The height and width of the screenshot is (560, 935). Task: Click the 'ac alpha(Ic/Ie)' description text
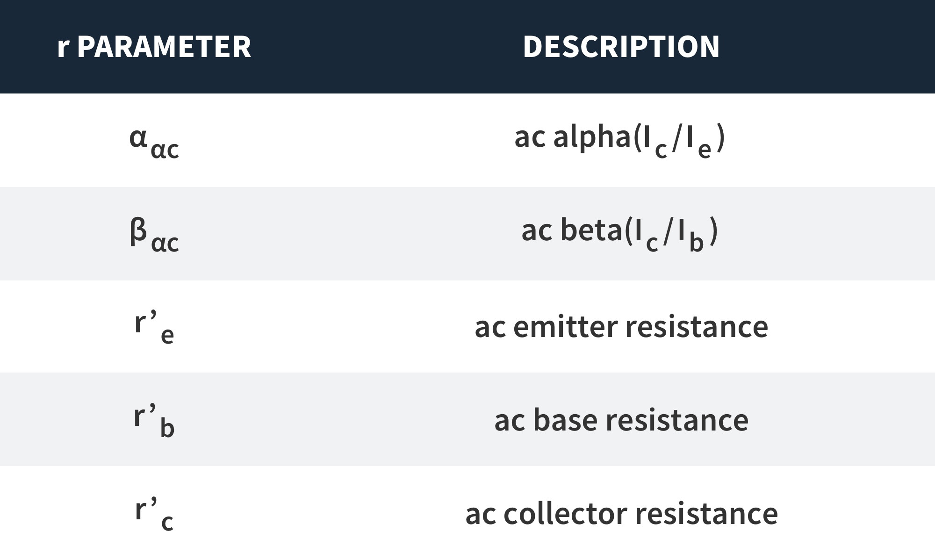[x=620, y=141]
